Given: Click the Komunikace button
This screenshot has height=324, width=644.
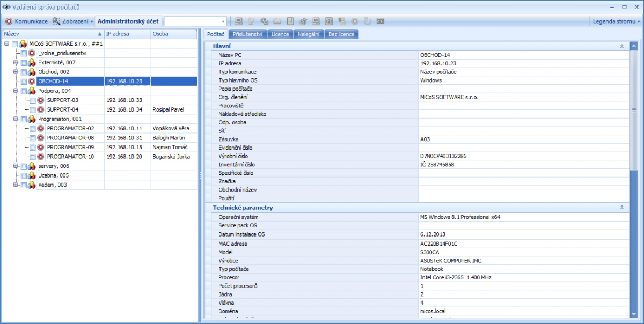Looking at the screenshot, I should (27, 21).
